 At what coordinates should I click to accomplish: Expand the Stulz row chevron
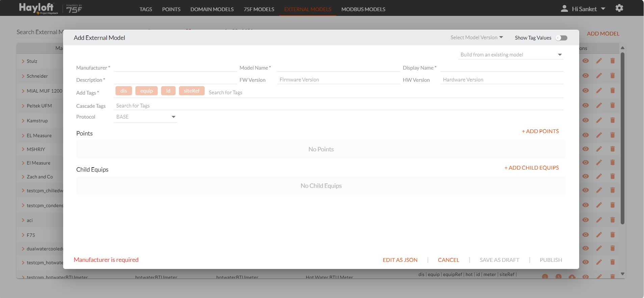(x=23, y=61)
